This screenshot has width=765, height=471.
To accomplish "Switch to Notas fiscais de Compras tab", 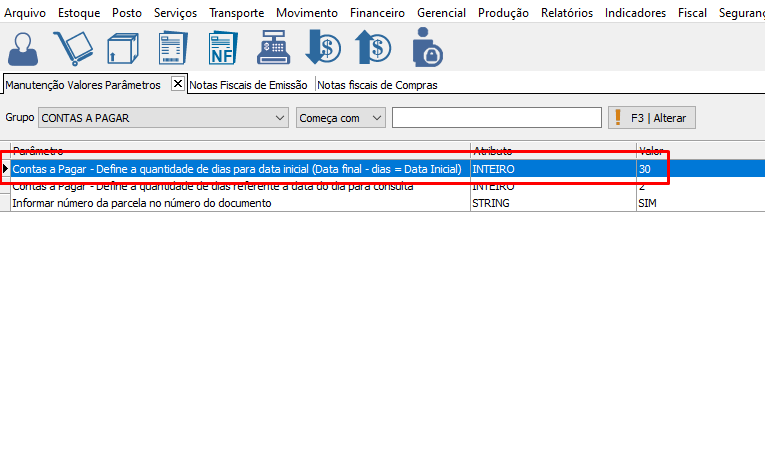I will pos(377,85).
